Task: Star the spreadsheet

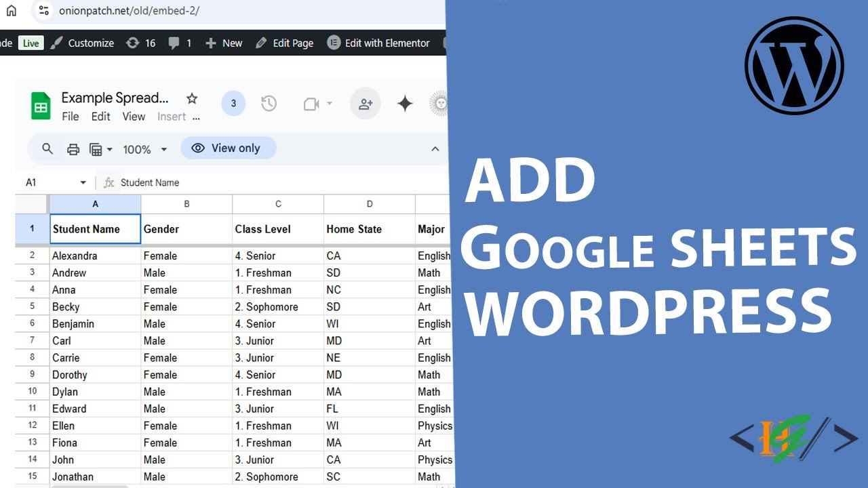Action: (x=192, y=98)
